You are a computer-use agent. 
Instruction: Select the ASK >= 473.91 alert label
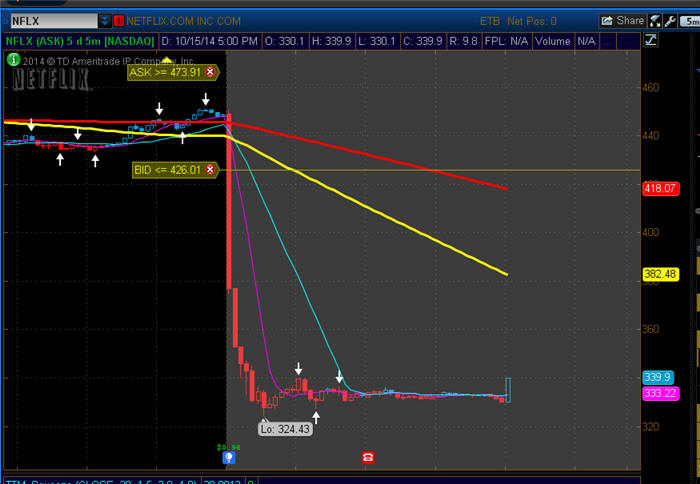pos(164,72)
